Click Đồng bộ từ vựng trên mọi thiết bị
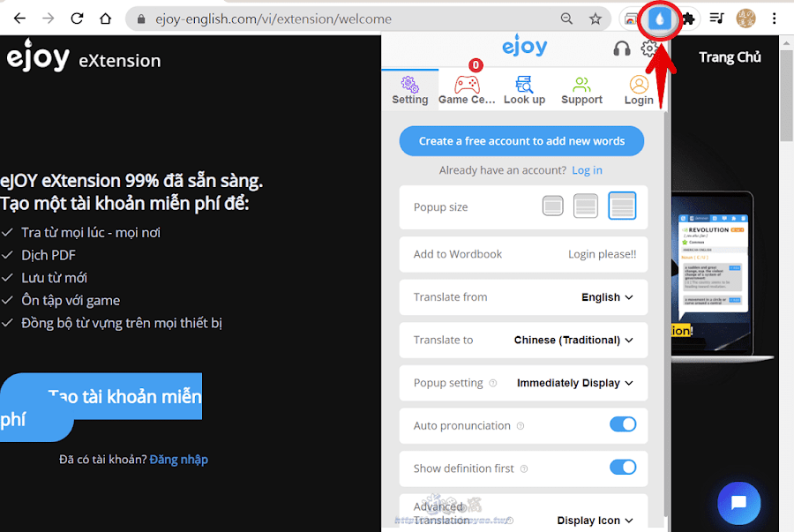 tap(122, 323)
